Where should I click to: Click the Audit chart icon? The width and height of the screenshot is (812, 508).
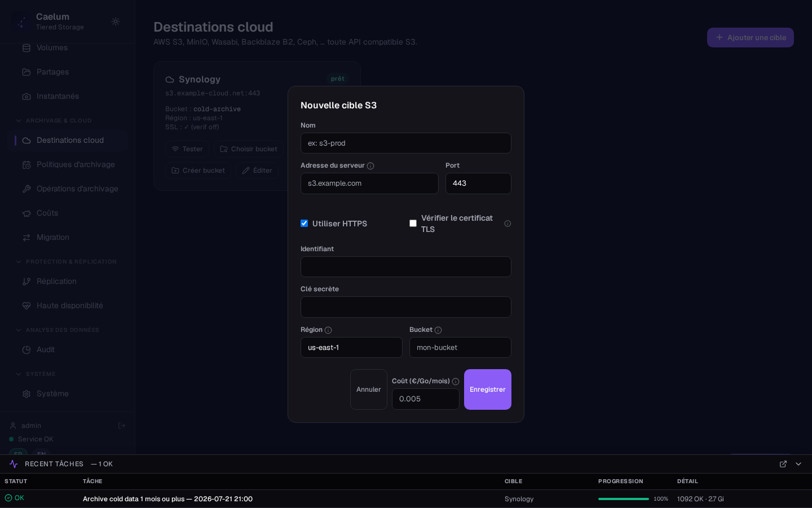[x=27, y=350]
